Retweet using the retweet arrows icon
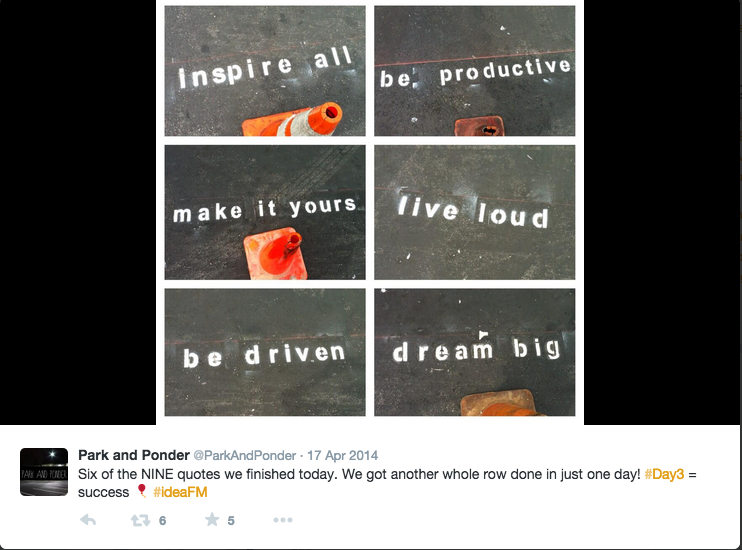The image size is (742, 550). [x=141, y=520]
